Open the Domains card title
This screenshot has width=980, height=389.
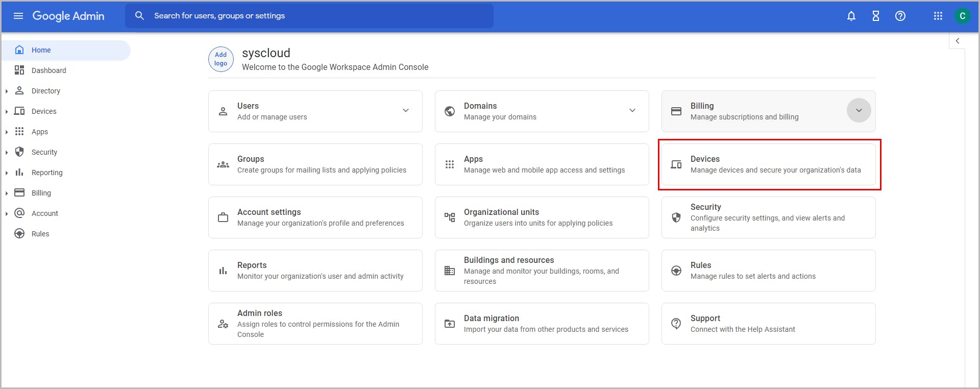pyautogui.click(x=480, y=106)
